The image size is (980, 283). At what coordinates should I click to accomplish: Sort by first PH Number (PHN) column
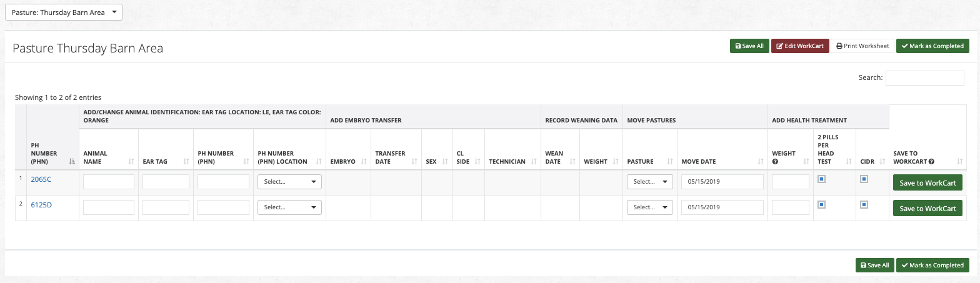click(x=72, y=162)
